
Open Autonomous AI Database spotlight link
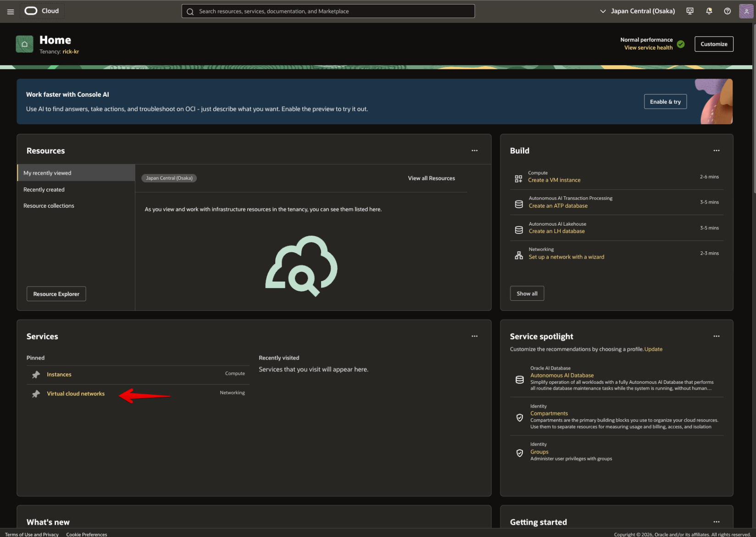[x=562, y=375]
